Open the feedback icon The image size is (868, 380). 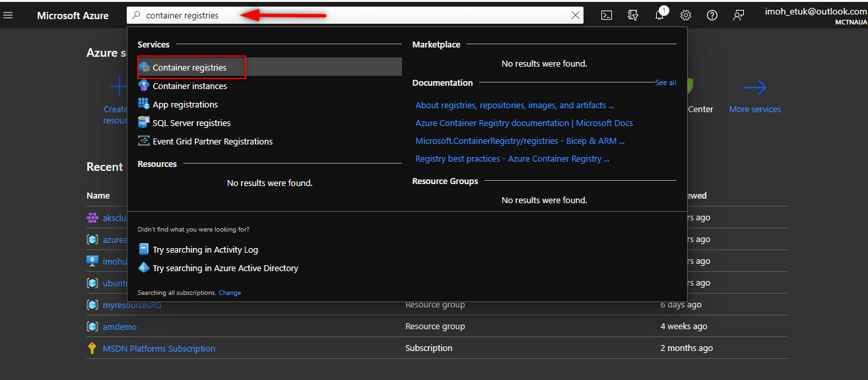click(x=739, y=15)
